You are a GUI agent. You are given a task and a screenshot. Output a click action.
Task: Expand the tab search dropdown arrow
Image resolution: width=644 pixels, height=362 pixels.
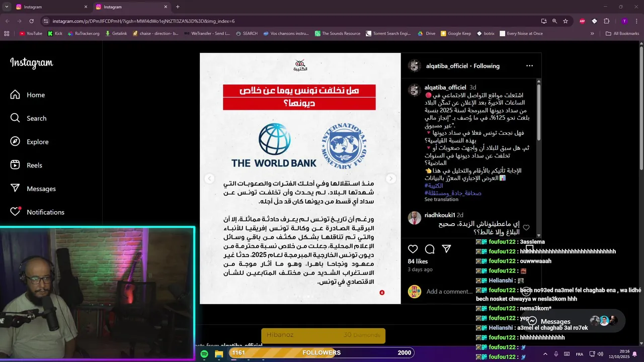point(6,7)
